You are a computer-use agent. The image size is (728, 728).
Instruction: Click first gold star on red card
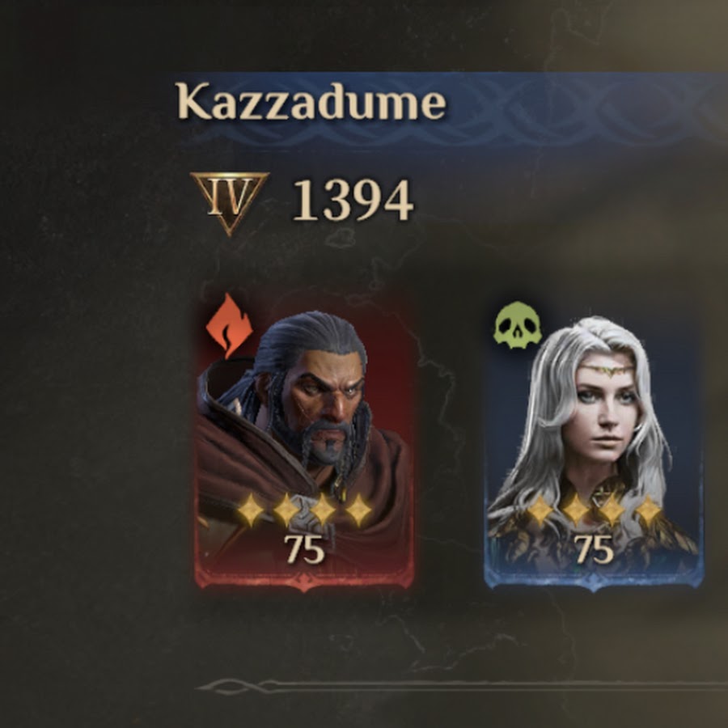click(250, 510)
